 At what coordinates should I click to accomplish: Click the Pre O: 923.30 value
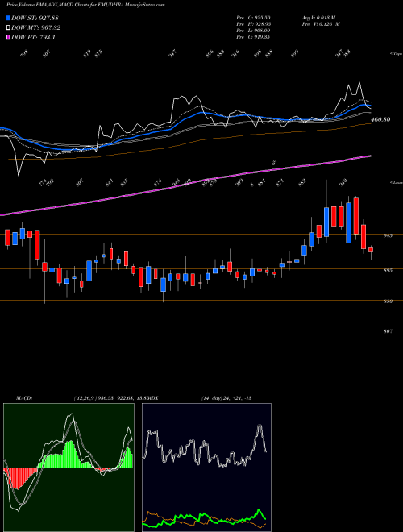pyautogui.click(x=253, y=17)
